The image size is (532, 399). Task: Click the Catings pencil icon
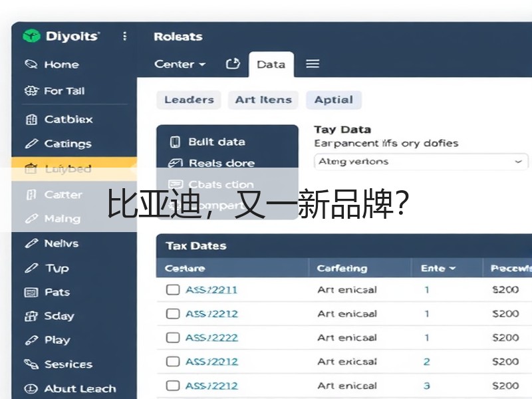click(x=31, y=144)
